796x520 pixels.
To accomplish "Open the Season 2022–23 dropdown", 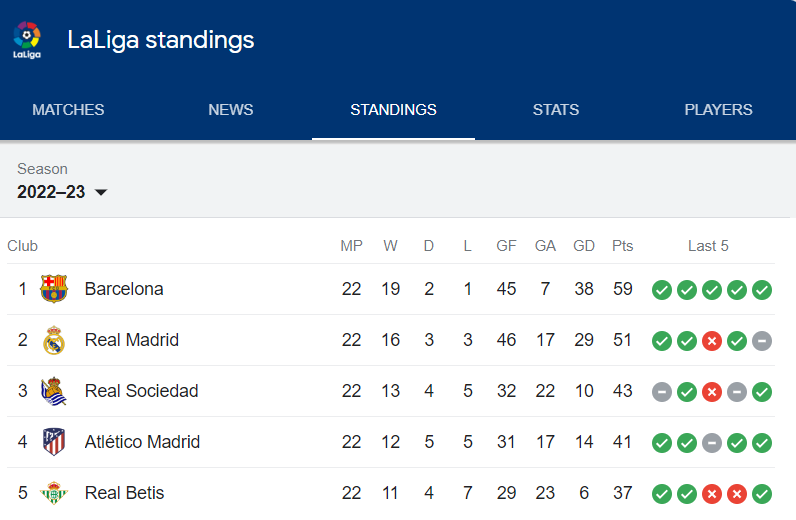I will pyautogui.click(x=62, y=192).
